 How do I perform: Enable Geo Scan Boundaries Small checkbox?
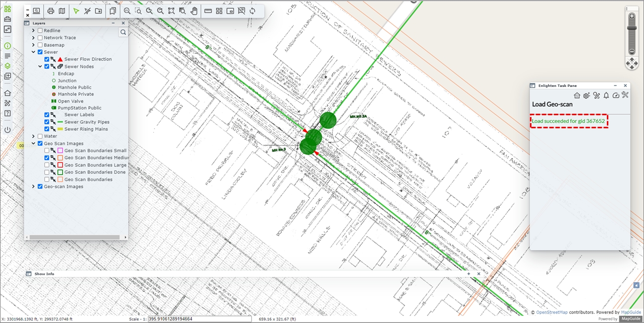[47, 150]
